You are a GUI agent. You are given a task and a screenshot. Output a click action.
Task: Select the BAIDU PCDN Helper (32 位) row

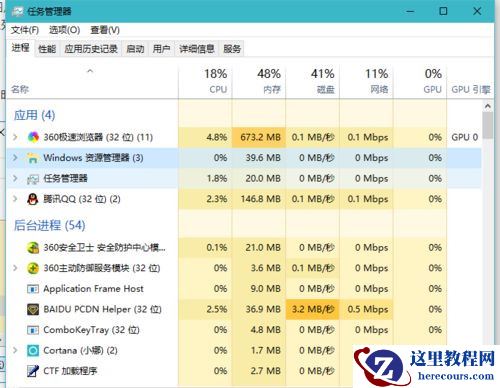[x=243, y=309]
